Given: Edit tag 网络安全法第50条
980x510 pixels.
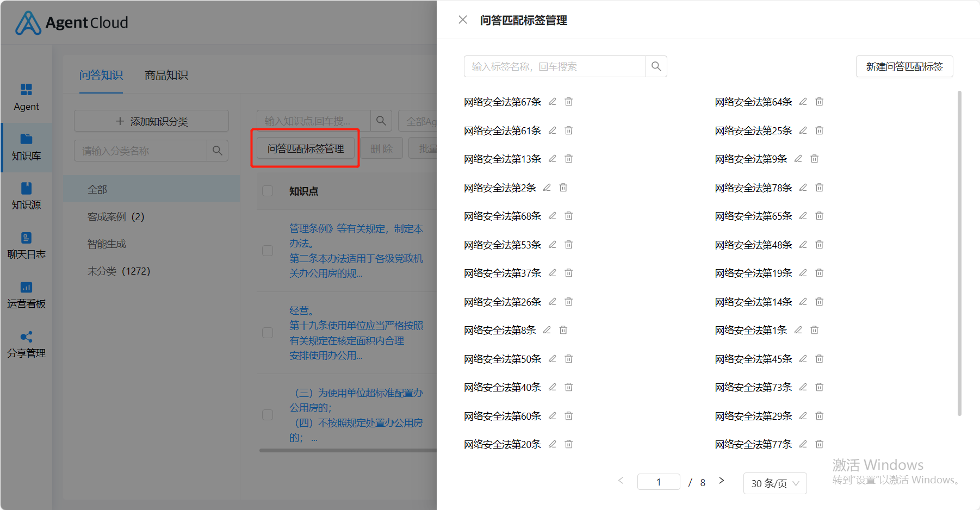Looking at the screenshot, I should tap(553, 359).
